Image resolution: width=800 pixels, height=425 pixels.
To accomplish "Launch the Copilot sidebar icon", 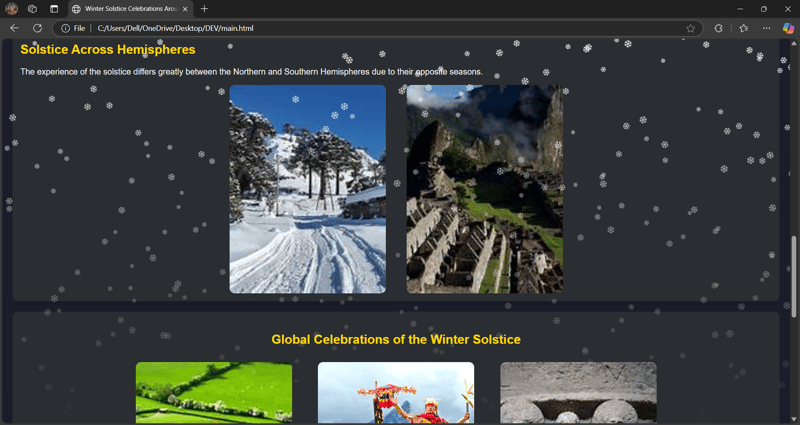I will (x=788, y=29).
